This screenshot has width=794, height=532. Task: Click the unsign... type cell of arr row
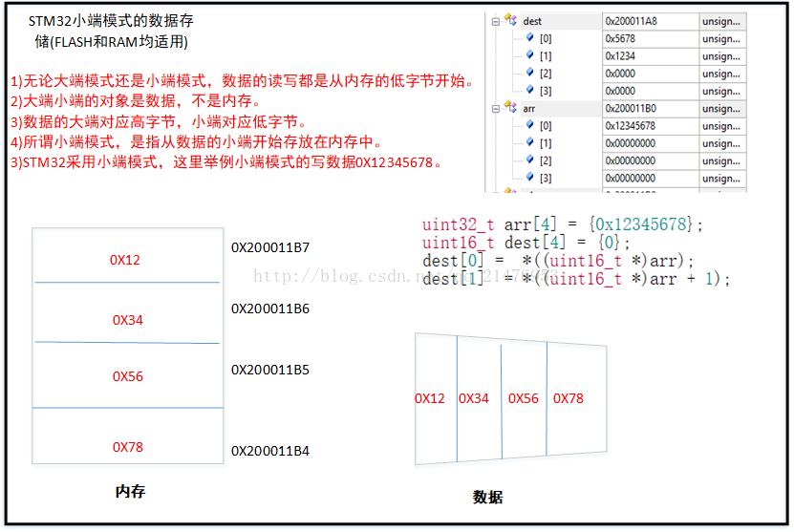point(721,108)
